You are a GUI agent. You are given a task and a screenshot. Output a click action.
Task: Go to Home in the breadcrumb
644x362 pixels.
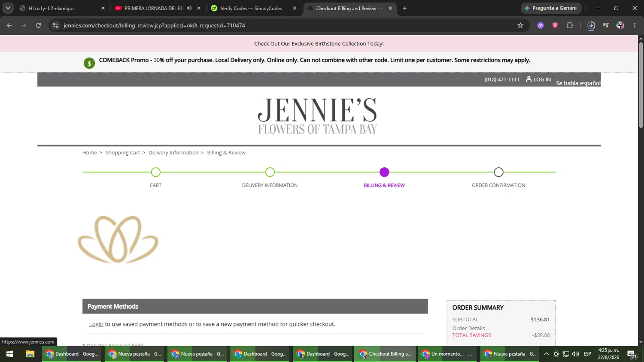click(90, 153)
